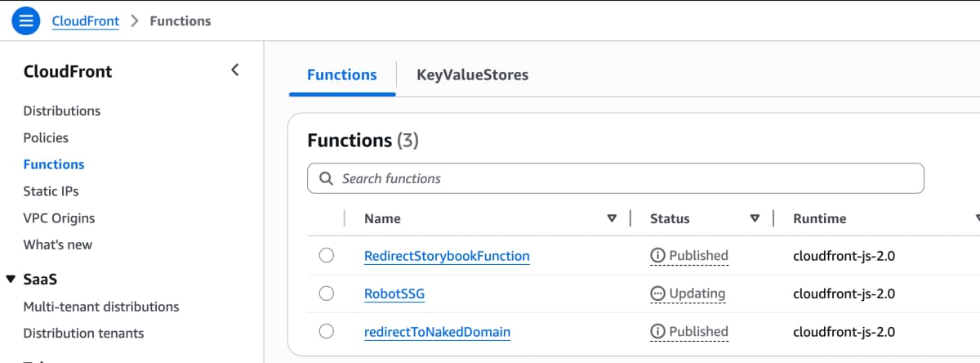Viewport: 980px width, 363px height.
Task: Open Functions in the sidebar
Action: point(54,164)
